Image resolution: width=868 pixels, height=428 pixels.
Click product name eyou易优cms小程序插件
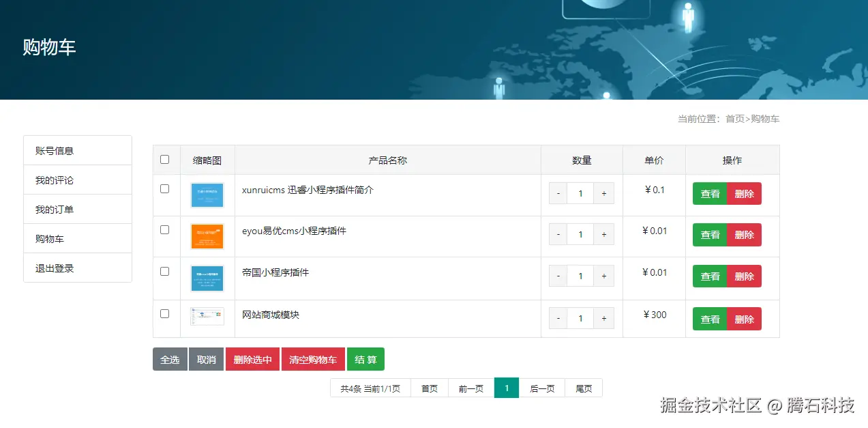[x=294, y=231]
